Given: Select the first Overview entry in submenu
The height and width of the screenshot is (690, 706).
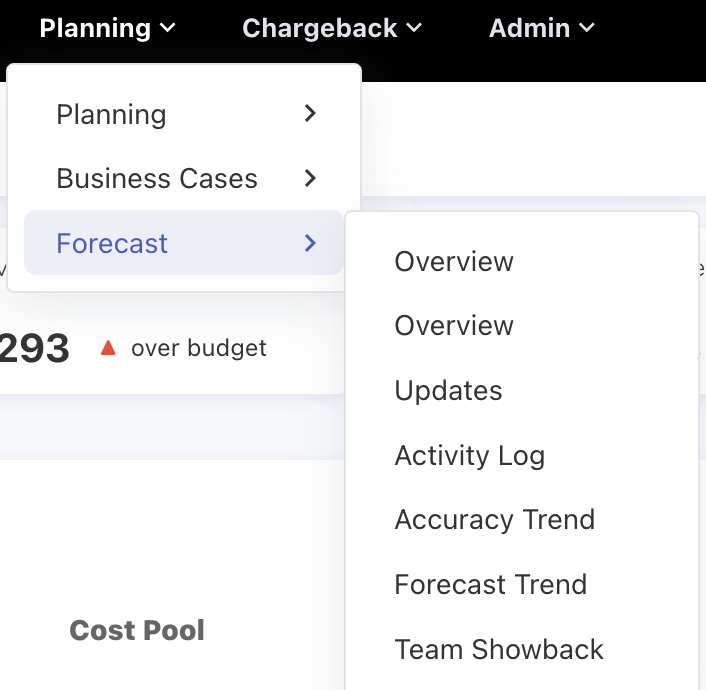Looking at the screenshot, I should pos(454,262).
